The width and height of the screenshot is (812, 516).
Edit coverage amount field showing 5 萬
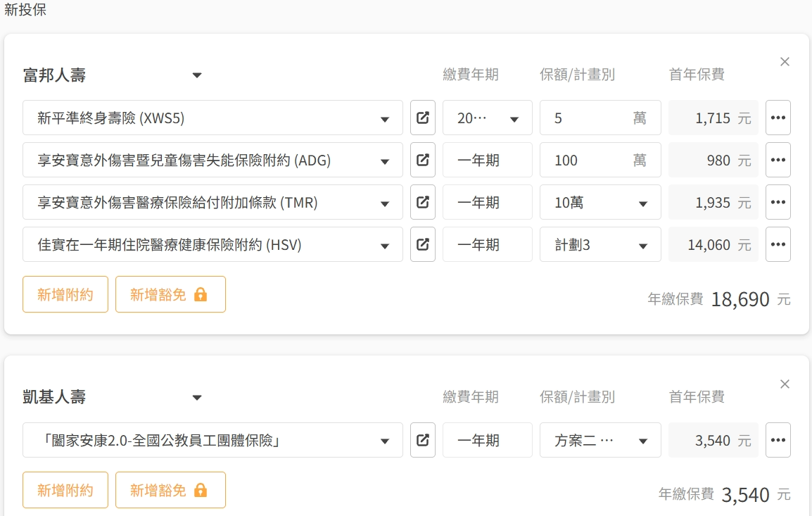(x=600, y=118)
